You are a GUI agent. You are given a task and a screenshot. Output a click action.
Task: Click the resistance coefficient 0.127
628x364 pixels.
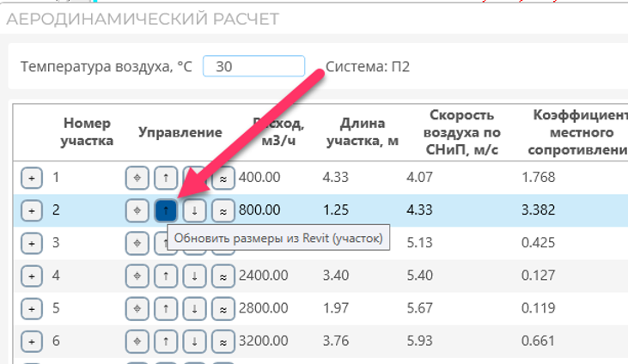click(x=539, y=276)
